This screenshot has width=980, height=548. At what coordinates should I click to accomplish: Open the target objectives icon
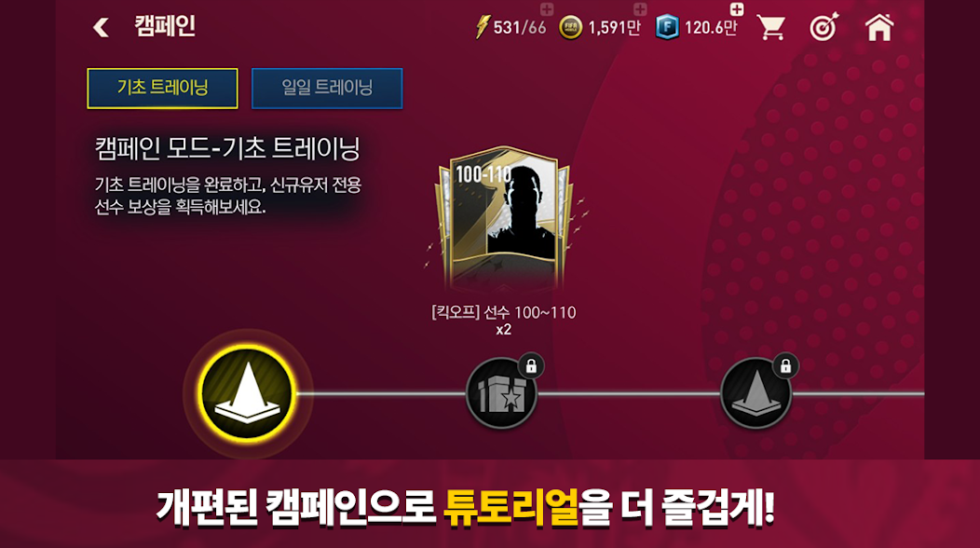[x=823, y=28]
